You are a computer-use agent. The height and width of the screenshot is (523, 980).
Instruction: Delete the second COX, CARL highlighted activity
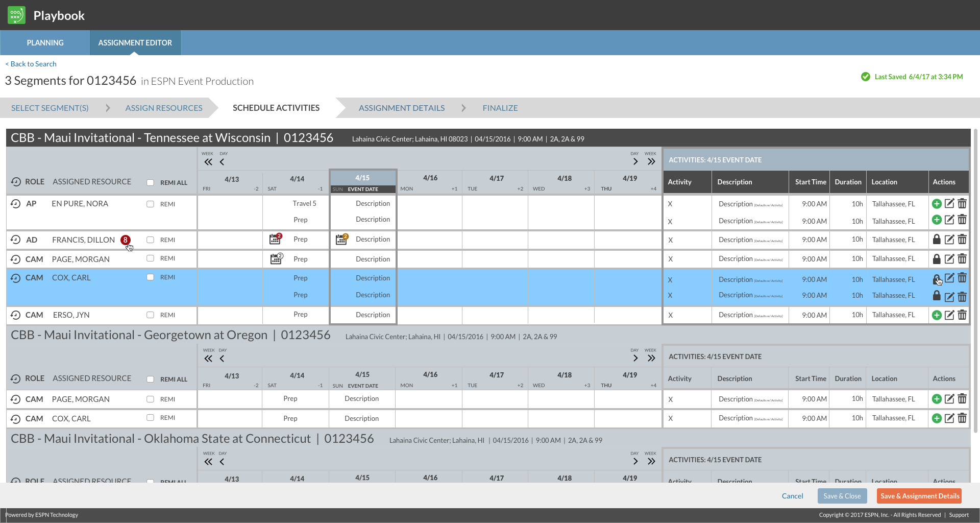pyautogui.click(x=962, y=297)
